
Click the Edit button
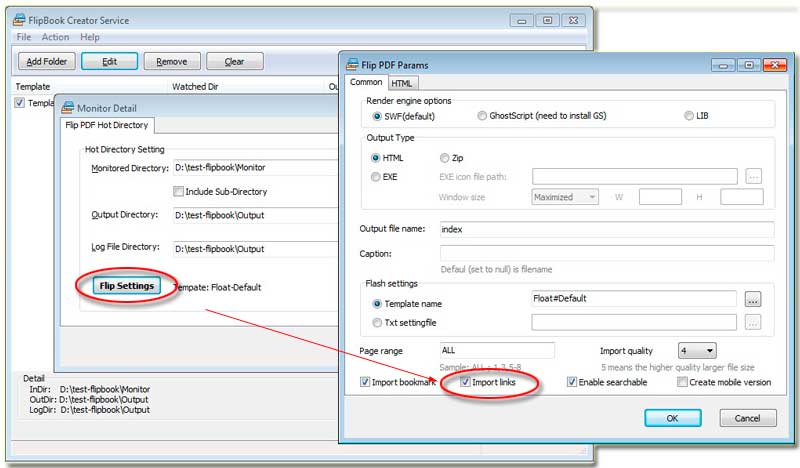(x=109, y=61)
